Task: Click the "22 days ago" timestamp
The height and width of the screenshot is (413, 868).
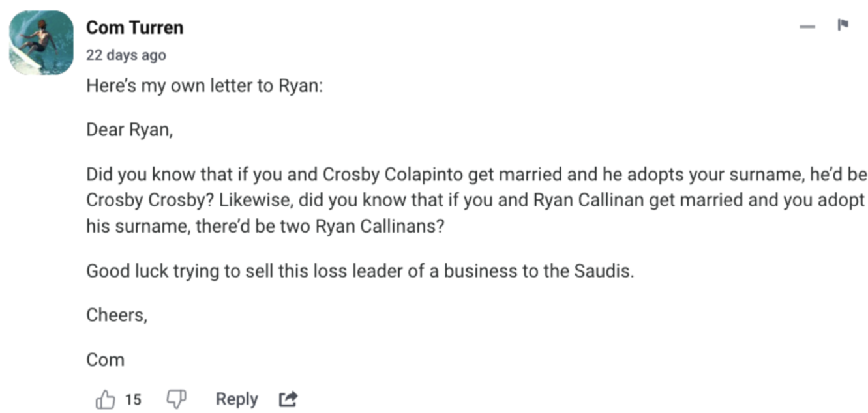Action: pyautogui.click(x=126, y=55)
